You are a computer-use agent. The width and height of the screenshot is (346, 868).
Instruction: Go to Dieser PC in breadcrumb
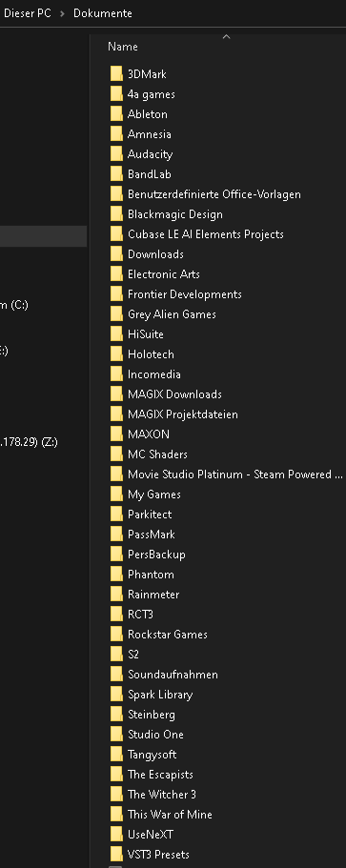[27, 13]
